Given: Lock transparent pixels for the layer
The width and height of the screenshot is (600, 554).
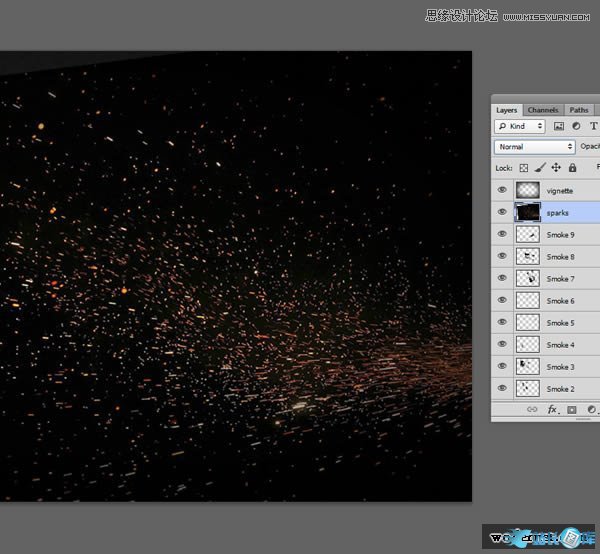Looking at the screenshot, I should 523,168.
